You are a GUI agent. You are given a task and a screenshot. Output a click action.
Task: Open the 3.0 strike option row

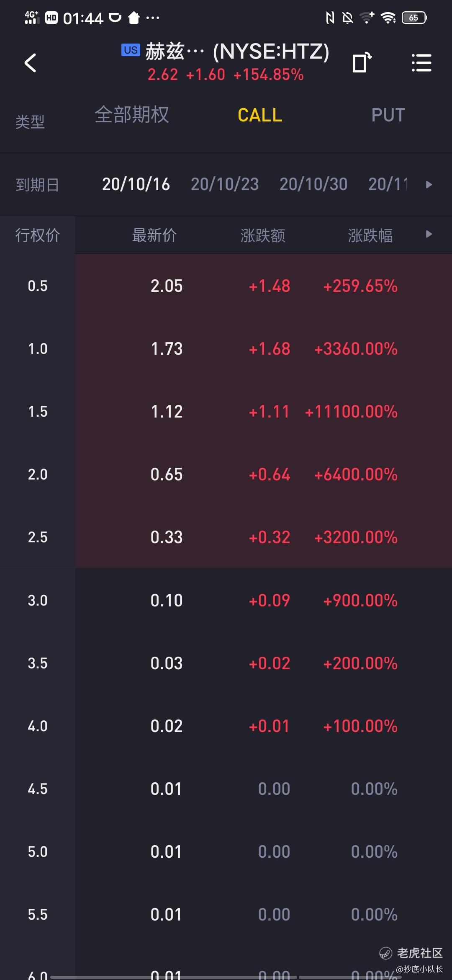[226, 600]
